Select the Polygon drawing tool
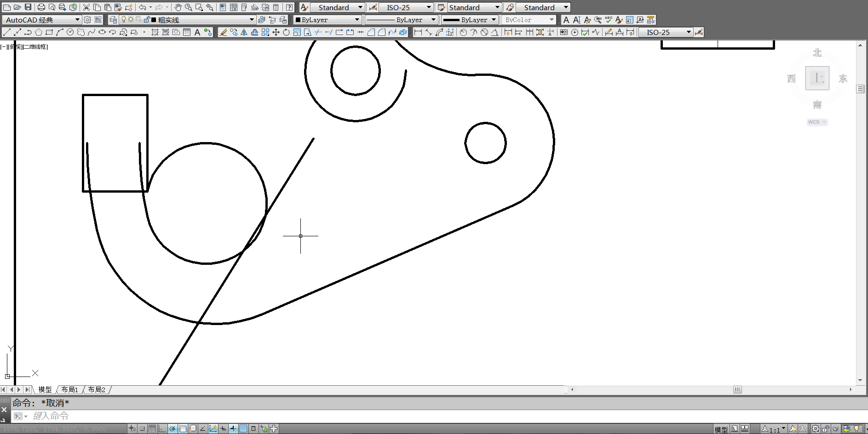Viewport: 868px width, 434px height. pos(39,32)
